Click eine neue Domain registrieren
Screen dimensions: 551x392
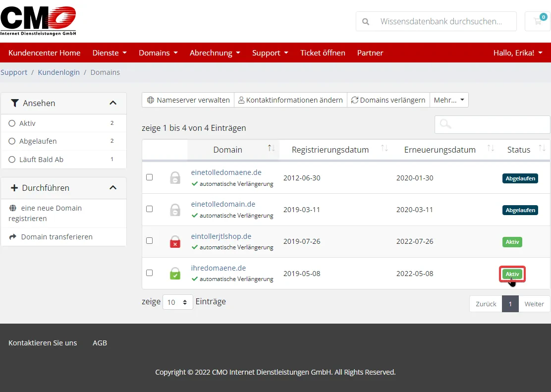[45, 213]
